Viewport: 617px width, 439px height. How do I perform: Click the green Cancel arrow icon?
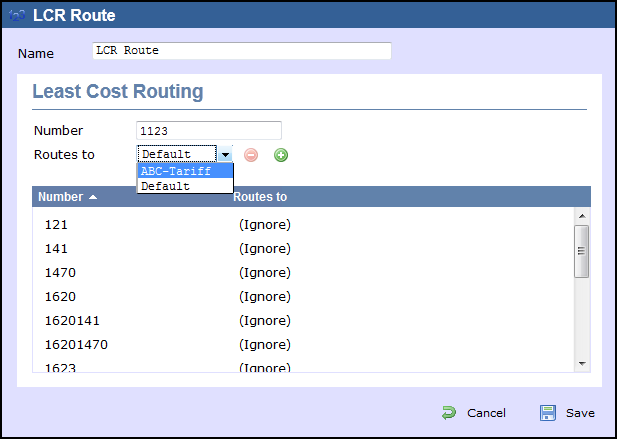coord(450,413)
